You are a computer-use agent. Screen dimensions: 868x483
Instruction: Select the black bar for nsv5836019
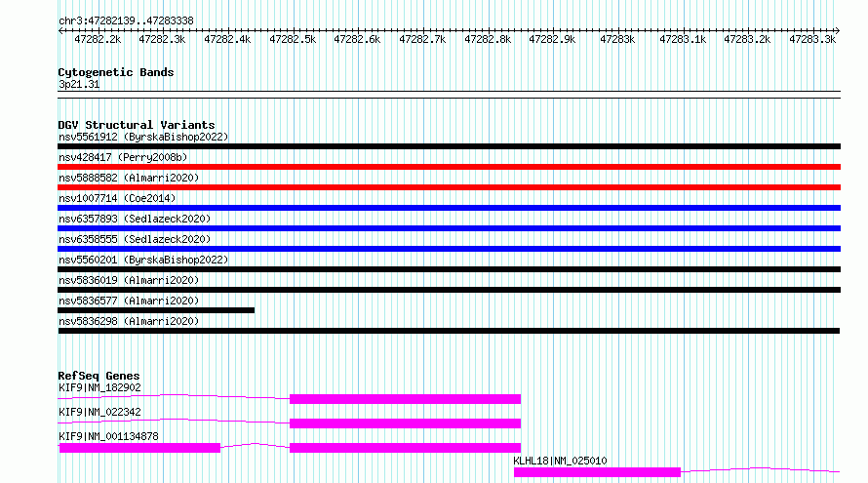(x=449, y=290)
